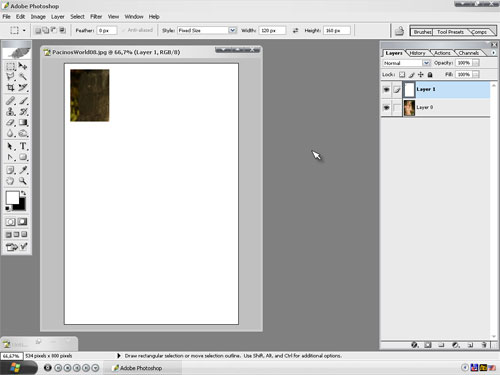Select the Move tool

pos(23,66)
